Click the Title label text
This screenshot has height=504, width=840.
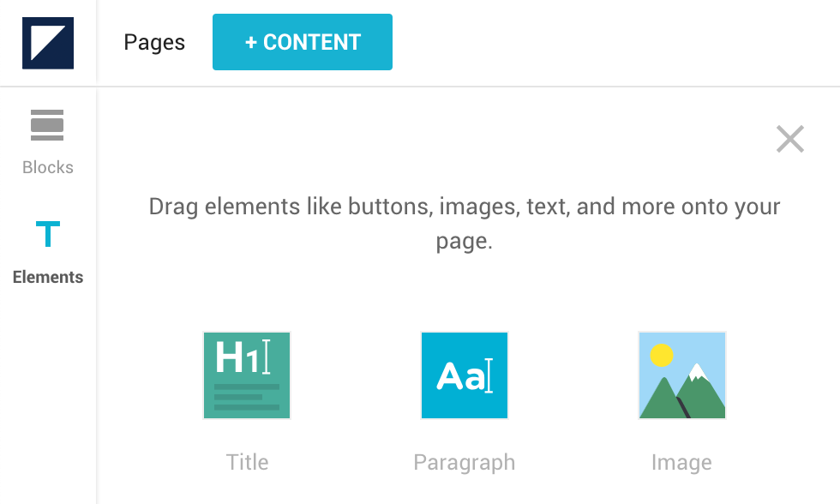(247, 462)
